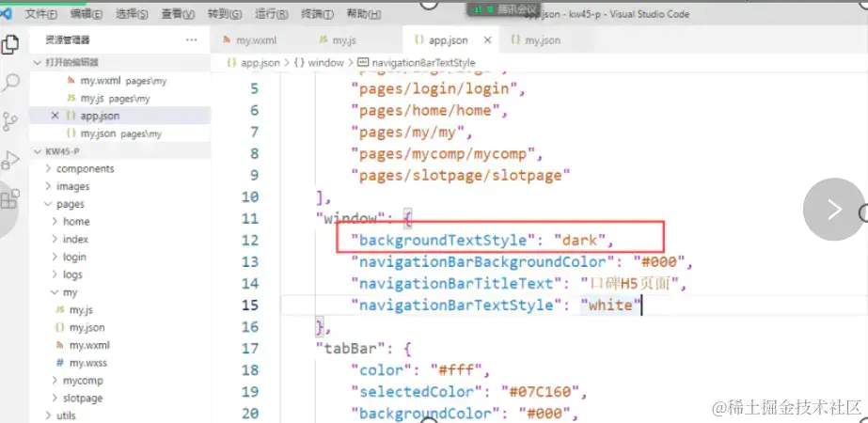Open the 选择(S) menu
The height and width of the screenshot is (423, 868).
click(132, 14)
